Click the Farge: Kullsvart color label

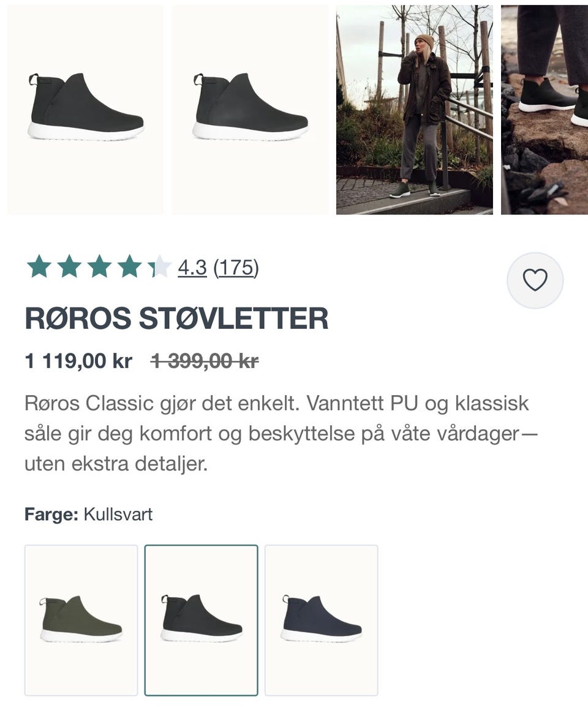pyautogui.click(x=88, y=514)
